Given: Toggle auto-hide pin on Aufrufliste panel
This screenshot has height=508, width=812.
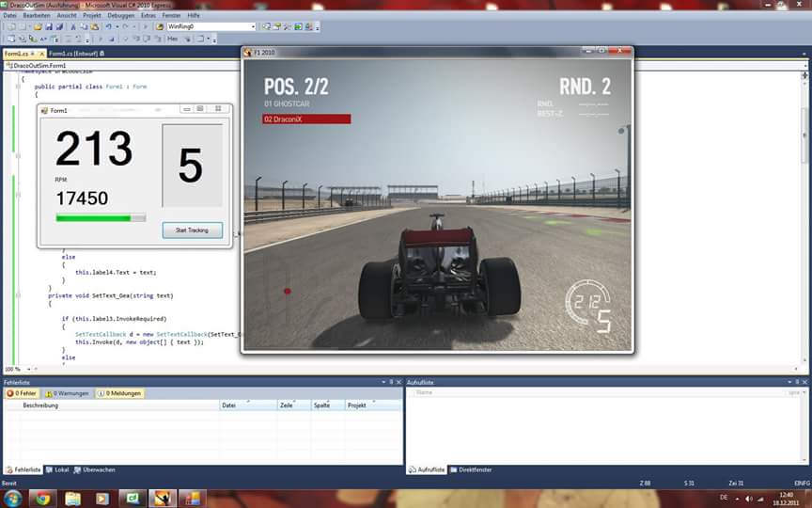Looking at the screenshot, I should [x=798, y=382].
